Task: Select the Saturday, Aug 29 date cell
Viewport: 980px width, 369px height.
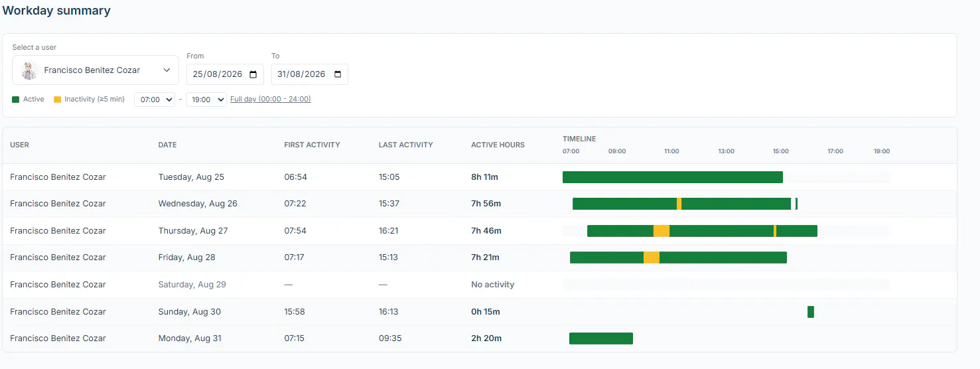Action: tap(192, 285)
